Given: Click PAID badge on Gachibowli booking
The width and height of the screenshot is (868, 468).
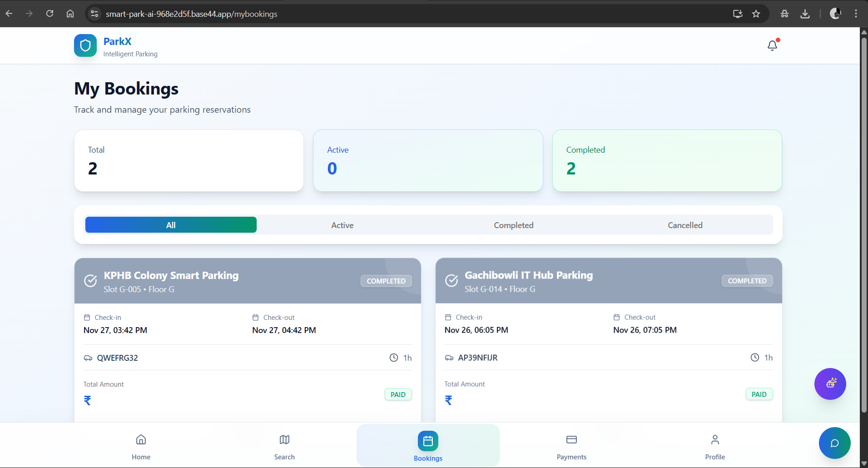Looking at the screenshot, I should click(759, 394).
